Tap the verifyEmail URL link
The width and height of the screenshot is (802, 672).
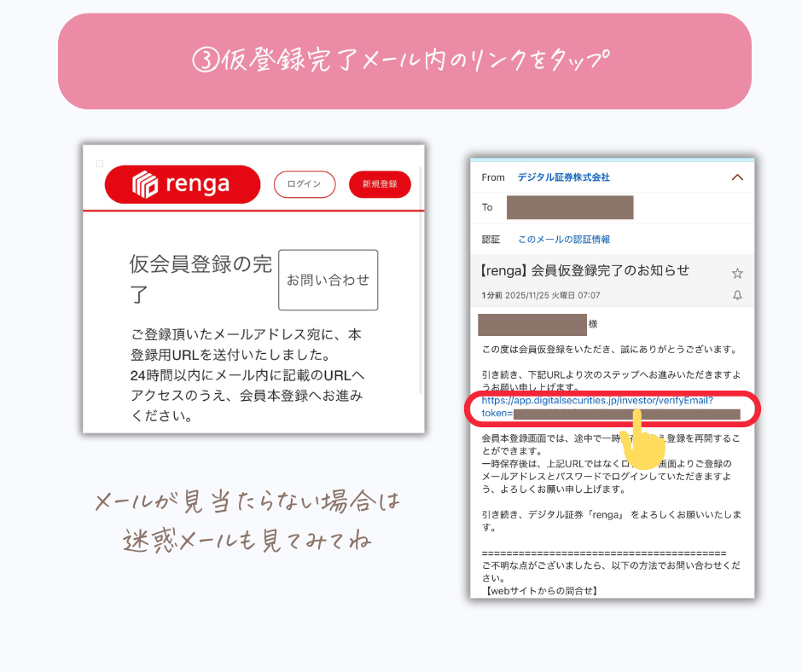(597, 400)
